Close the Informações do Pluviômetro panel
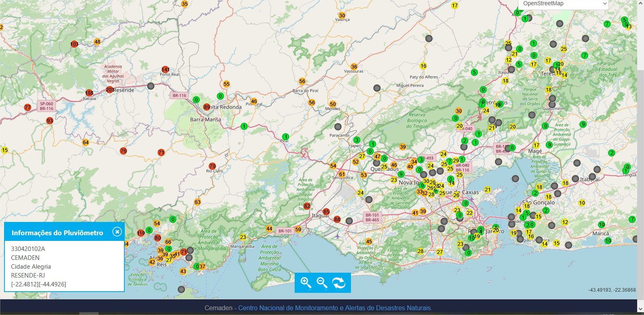 pyautogui.click(x=117, y=232)
